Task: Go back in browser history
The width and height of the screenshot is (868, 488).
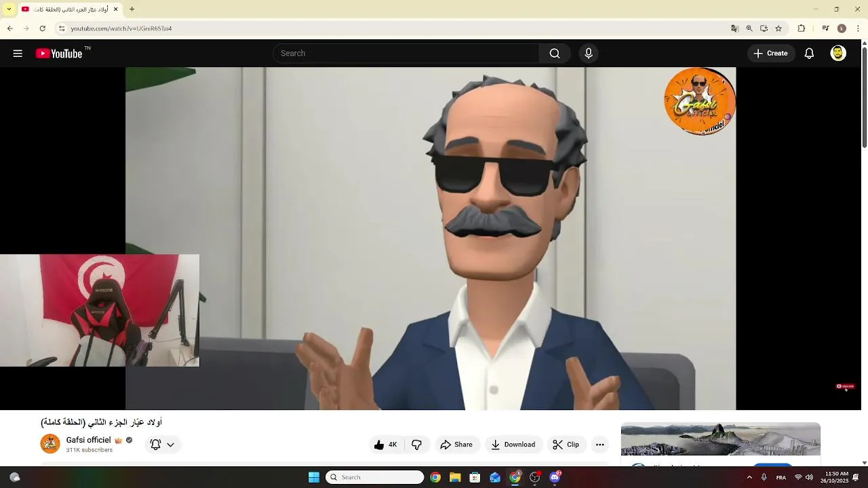Action: click(x=9, y=28)
